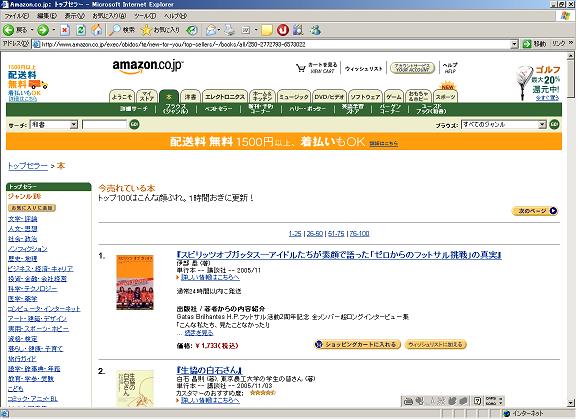
Task: Open the 76-100 ranking page link
Action: (x=359, y=234)
